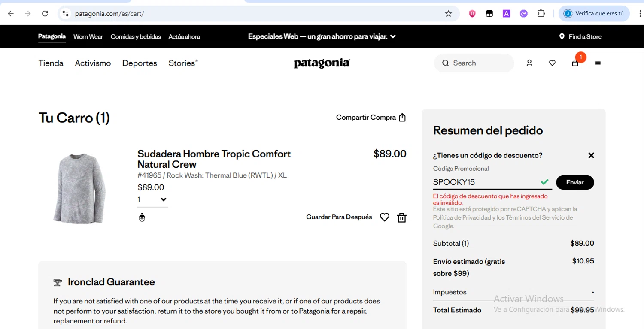Open the wishlist heart in header
This screenshot has width=644, height=329.
click(552, 63)
